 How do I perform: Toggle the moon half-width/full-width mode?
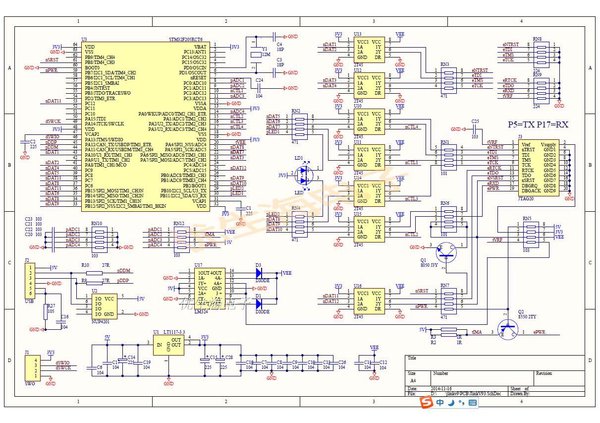coord(452,402)
